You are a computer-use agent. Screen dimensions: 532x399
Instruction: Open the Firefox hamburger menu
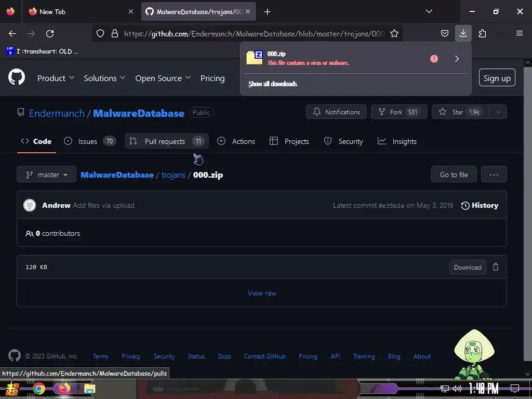coord(520,33)
